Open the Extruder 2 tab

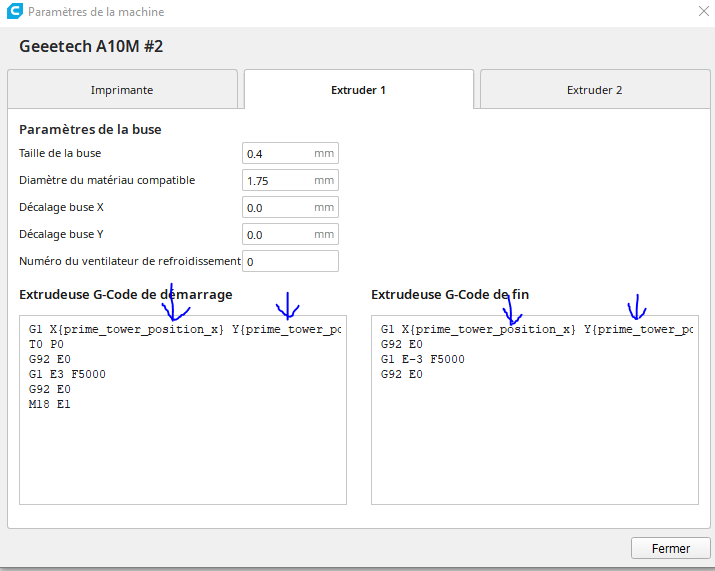point(595,89)
